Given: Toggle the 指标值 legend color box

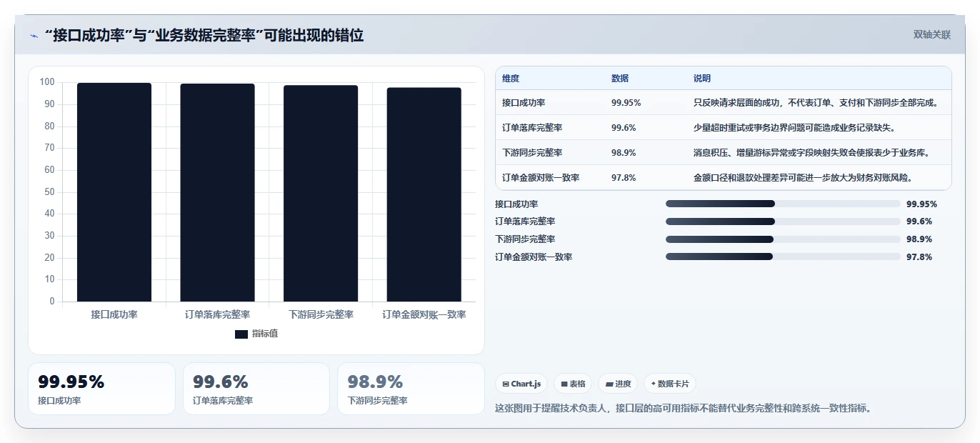Looking at the screenshot, I should 241,334.
